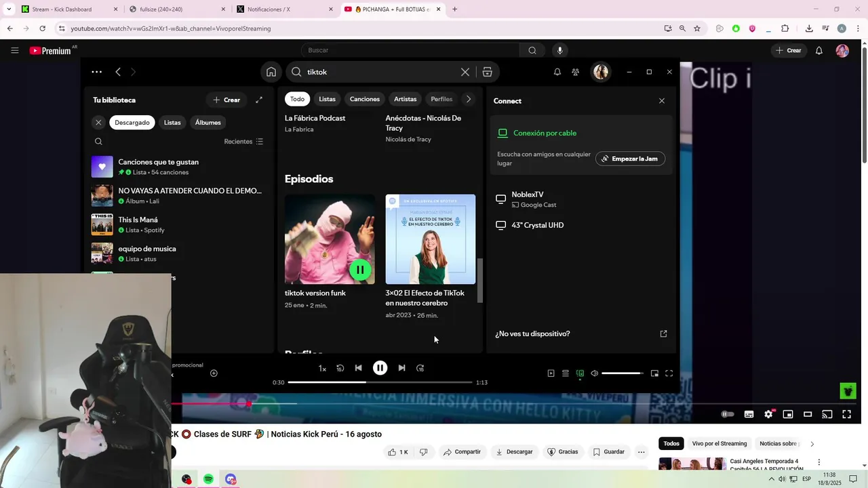The width and height of the screenshot is (868, 488).
Task: Show more search filter tabs with arrow
Action: [x=468, y=99]
